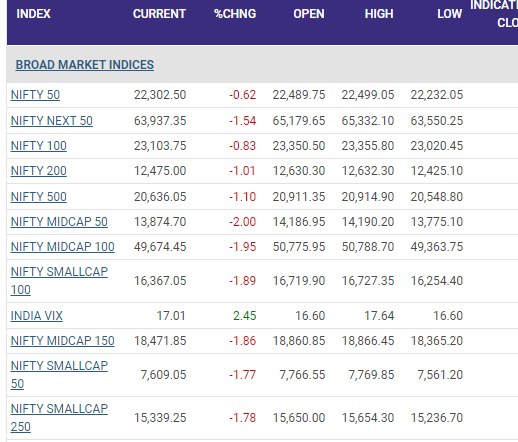Open the NIFTY SMALLCAP 100 link
Screen dimensions: 518x442
pos(59,281)
